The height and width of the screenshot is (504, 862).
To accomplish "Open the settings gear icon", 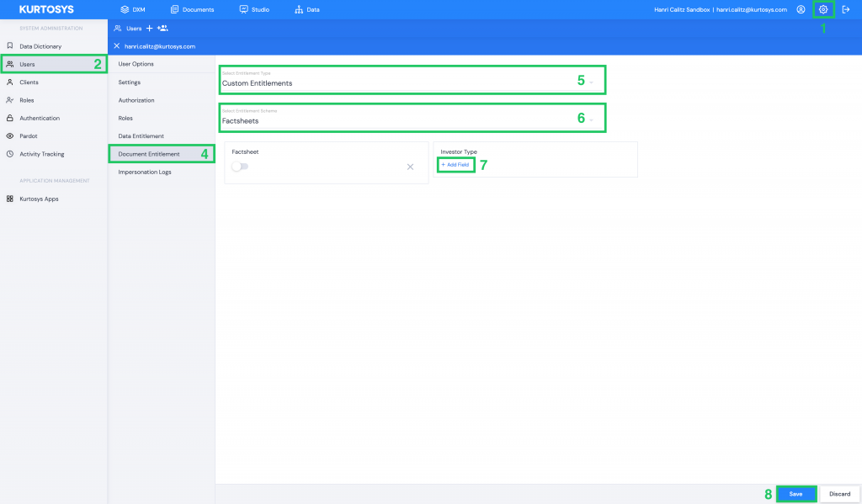I will point(823,9).
